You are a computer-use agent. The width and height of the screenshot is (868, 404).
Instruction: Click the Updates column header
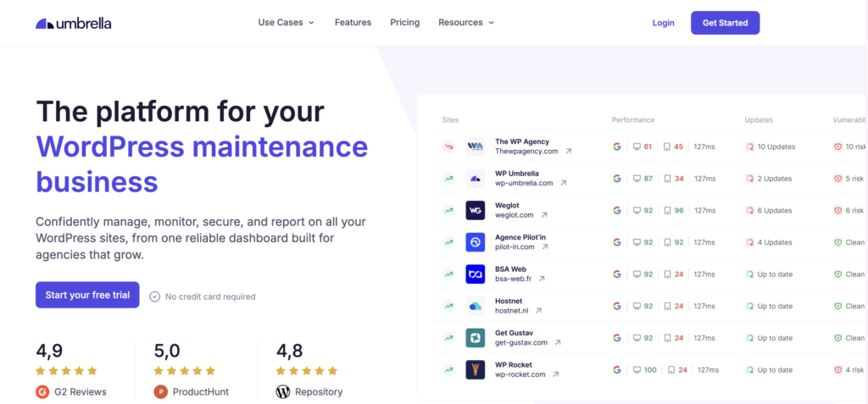click(759, 119)
